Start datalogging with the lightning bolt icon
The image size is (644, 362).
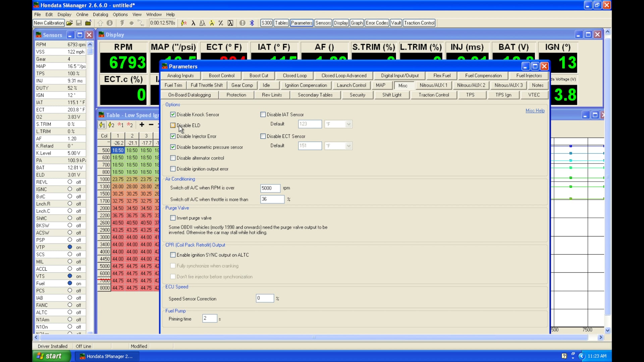click(x=122, y=23)
